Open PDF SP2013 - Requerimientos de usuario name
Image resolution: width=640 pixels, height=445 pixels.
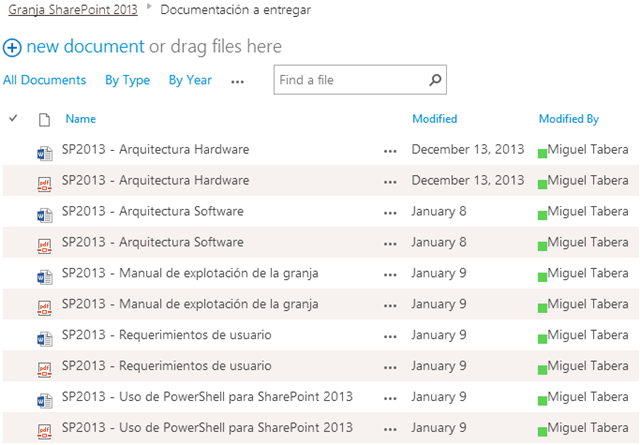pos(167,366)
